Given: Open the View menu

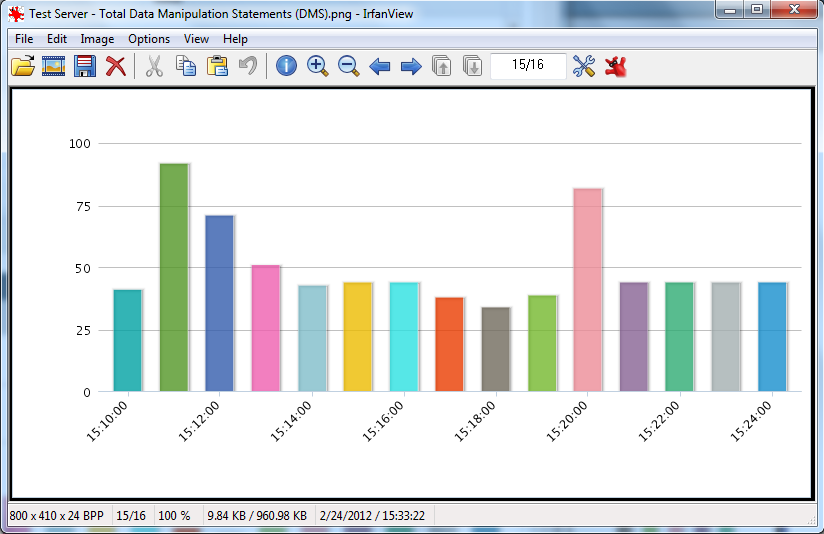Looking at the screenshot, I should 196,39.
